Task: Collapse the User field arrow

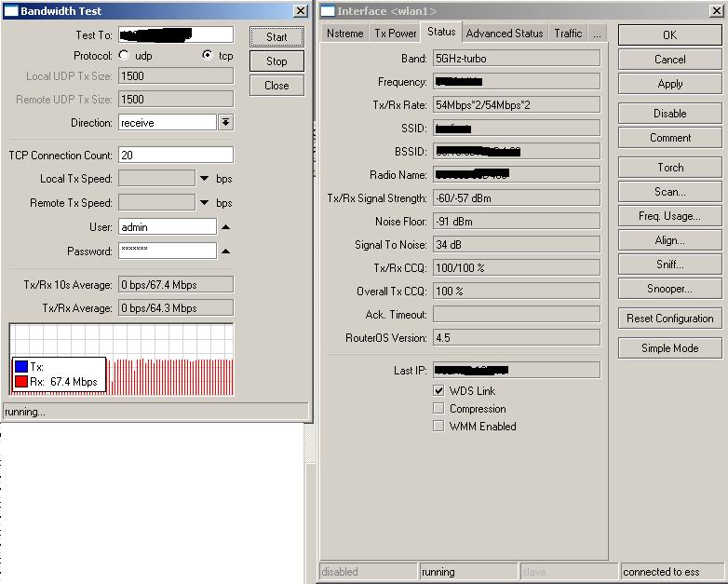Action: pyautogui.click(x=225, y=227)
